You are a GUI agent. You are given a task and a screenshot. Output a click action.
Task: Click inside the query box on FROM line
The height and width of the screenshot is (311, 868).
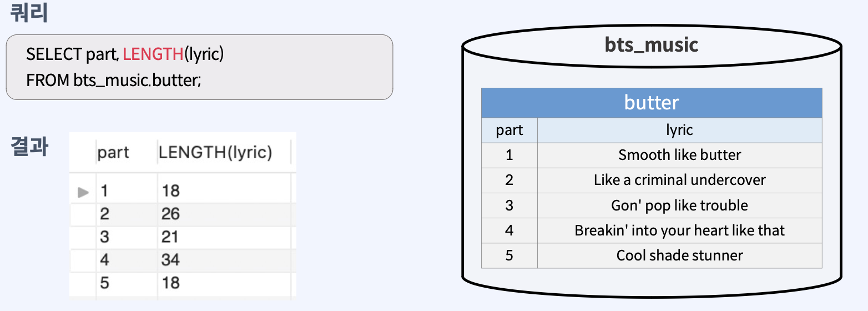click(x=113, y=80)
